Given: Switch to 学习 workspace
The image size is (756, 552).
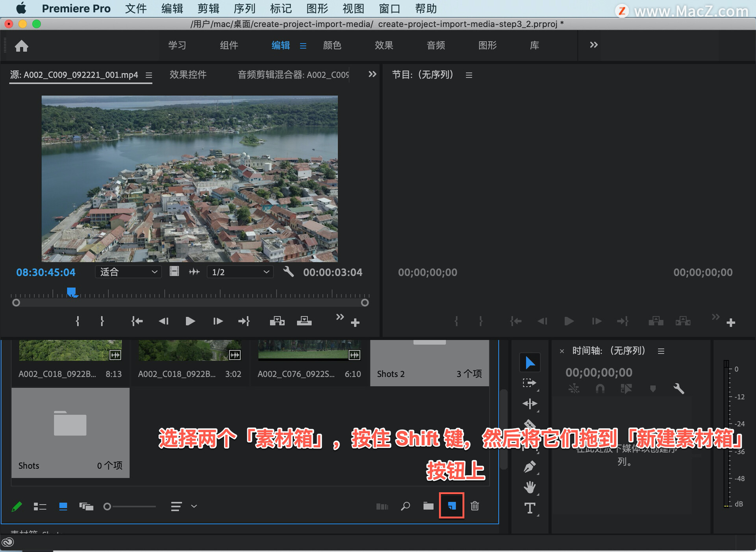Looking at the screenshot, I should [x=177, y=45].
